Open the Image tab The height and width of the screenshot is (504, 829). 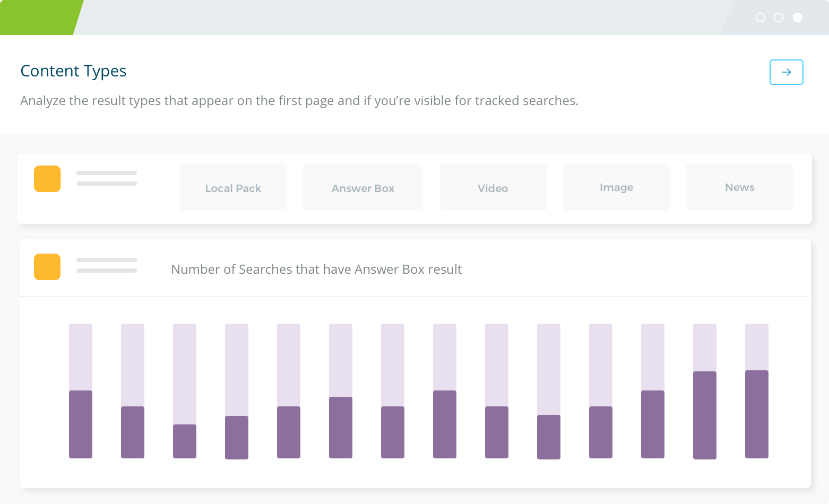[x=616, y=187]
